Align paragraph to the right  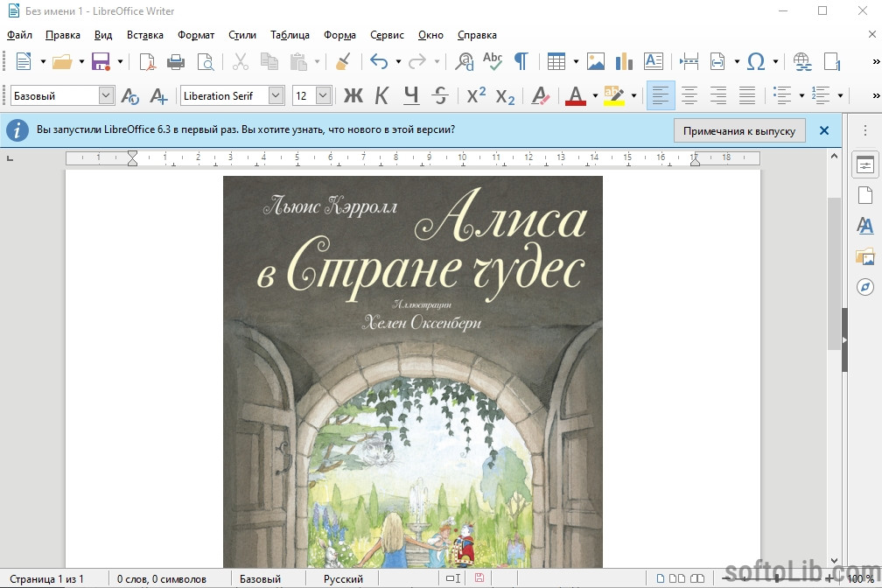[x=718, y=95]
